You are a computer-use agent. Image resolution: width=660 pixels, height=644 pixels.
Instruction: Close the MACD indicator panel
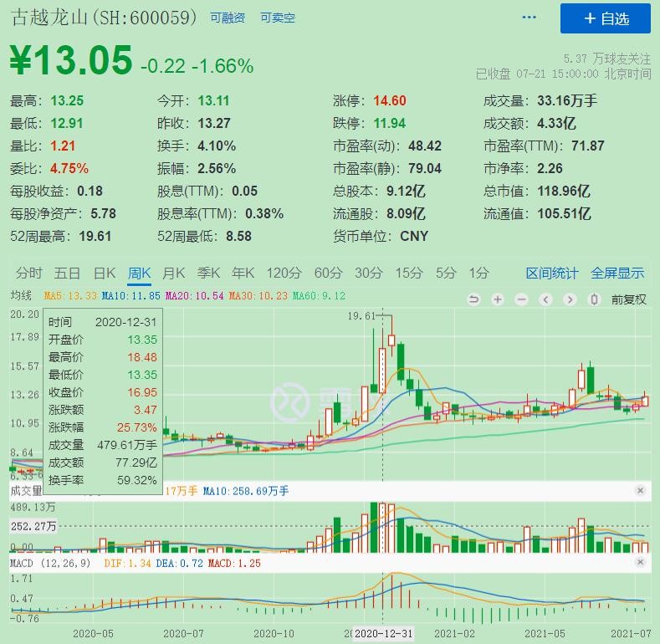pos(640,562)
